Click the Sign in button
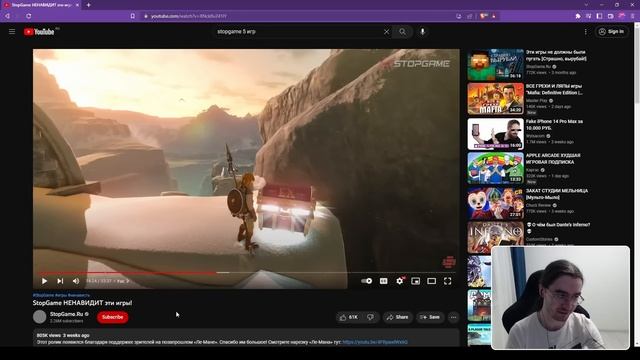Viewport: 640px width, 360px height. coord(611,31)
